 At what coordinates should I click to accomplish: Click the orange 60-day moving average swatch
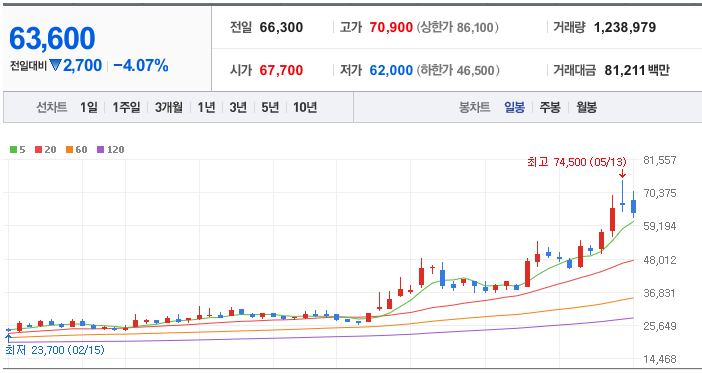(x=69, y=150)
